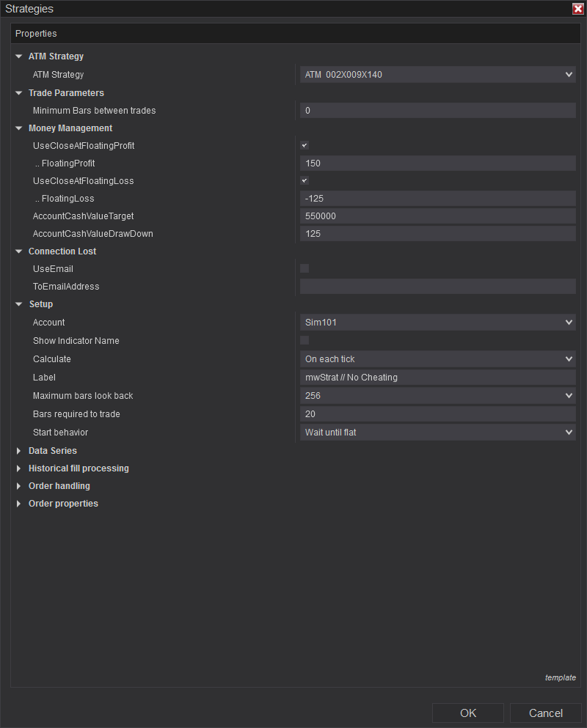Enable Show Indicator Name checkbox
The height and width of the screenshot is (728, 587).
coord(305,340)
